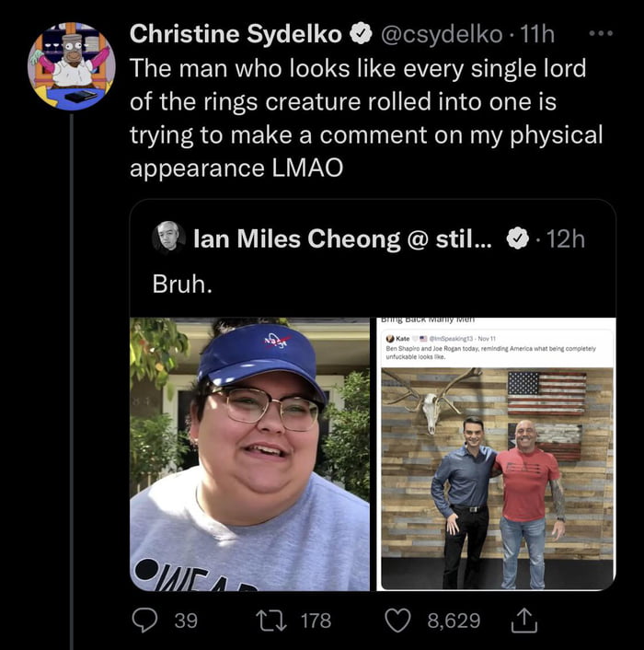View the 178 retweets count
This screenshot has height=650, width=644.
click(x=316, y=621)
